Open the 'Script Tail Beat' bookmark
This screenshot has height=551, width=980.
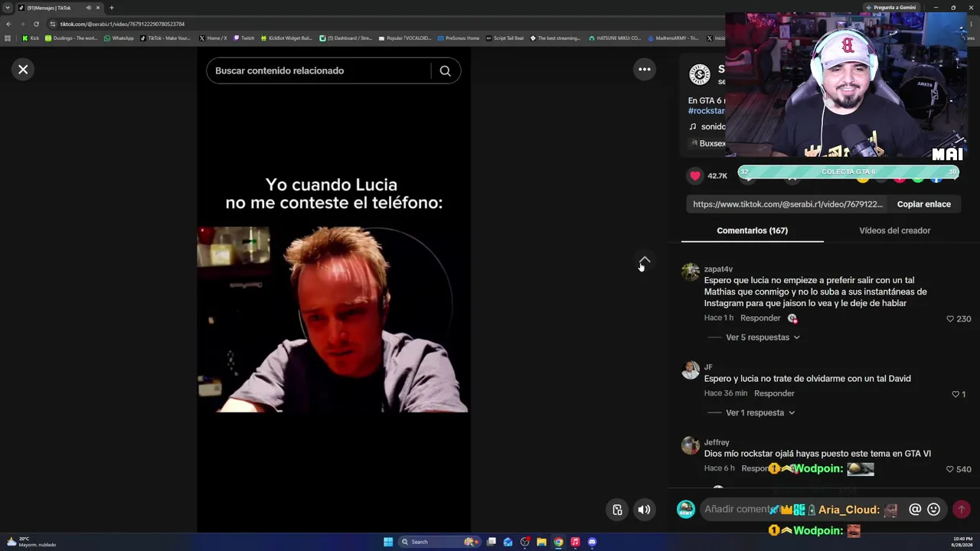505,38
